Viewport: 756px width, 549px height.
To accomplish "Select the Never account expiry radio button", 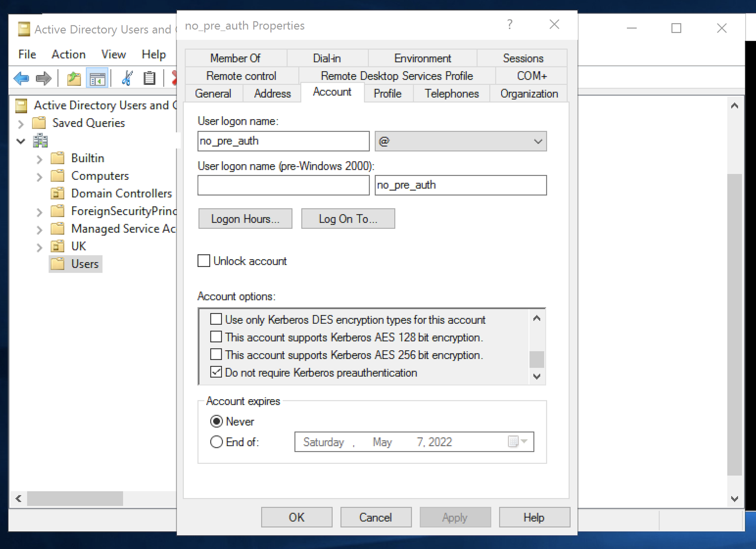I will pos(216,422).
